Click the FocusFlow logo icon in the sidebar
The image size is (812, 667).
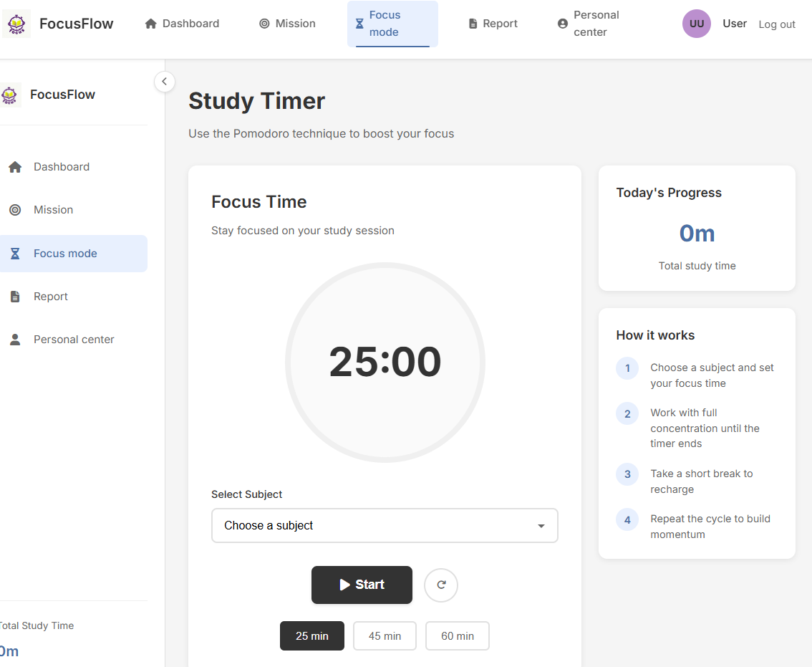coord(9,95)
